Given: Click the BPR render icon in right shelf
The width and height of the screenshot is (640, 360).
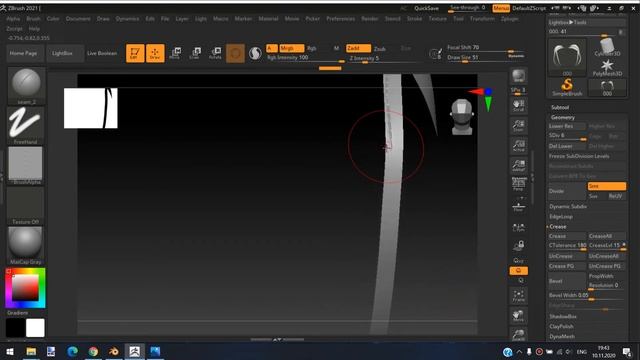Looking at the screenshot, I should coord(519,76).
